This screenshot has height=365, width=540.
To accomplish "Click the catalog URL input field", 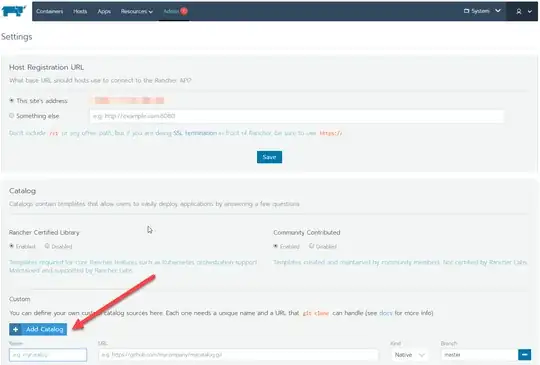I will [x=238, y=355].
